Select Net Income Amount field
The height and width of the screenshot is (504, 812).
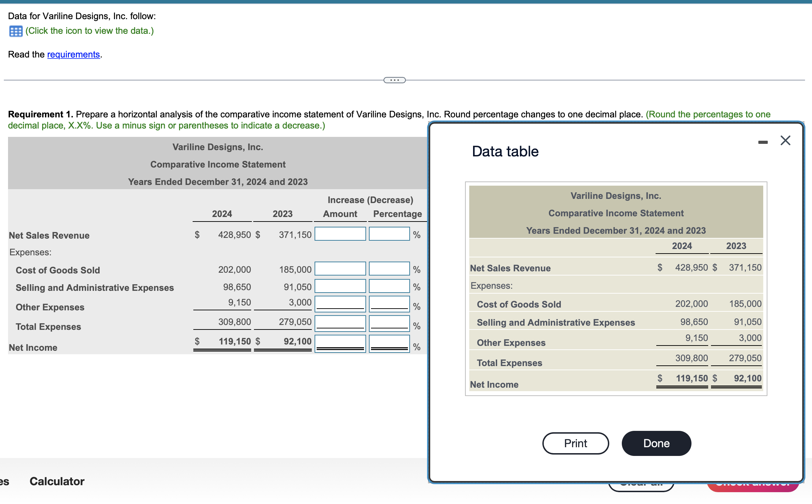340,344
